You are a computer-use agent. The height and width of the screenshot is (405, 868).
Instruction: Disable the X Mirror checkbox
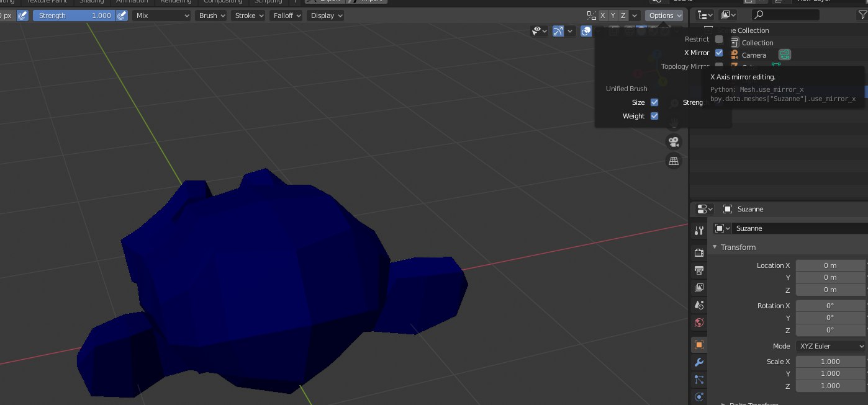(719, 53)
